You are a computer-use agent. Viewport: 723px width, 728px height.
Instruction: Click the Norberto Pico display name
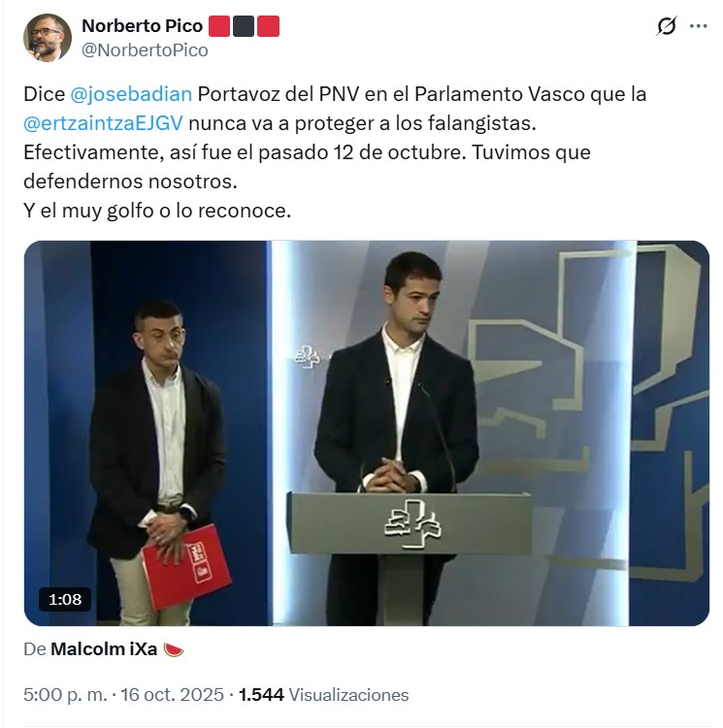142,26
